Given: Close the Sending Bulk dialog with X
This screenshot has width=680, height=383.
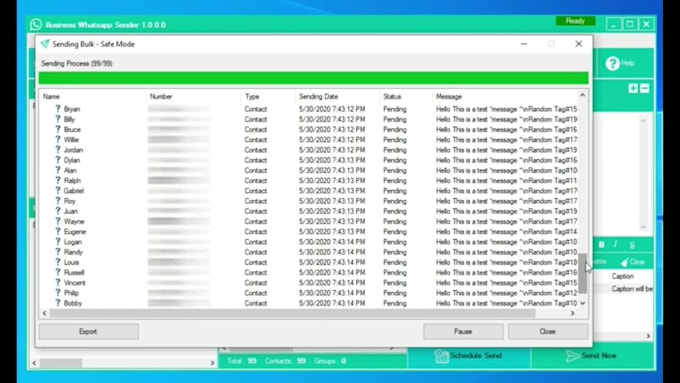Looking at the screenshot, I should coord(579,44).
